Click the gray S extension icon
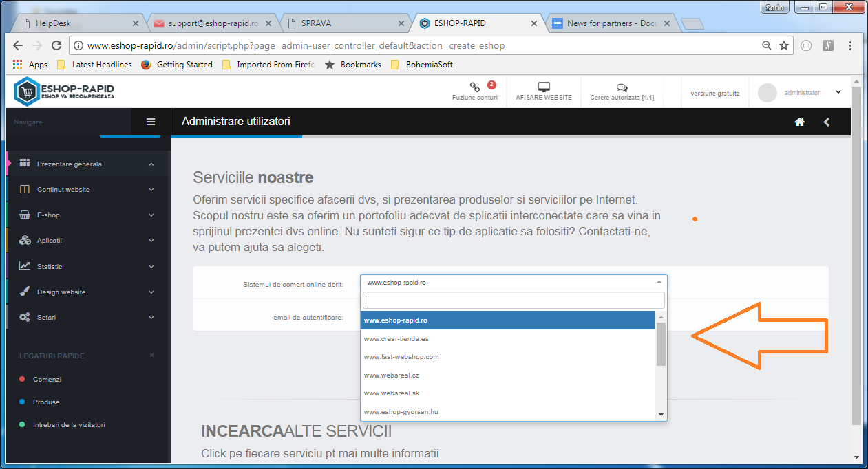 (829, 45)
